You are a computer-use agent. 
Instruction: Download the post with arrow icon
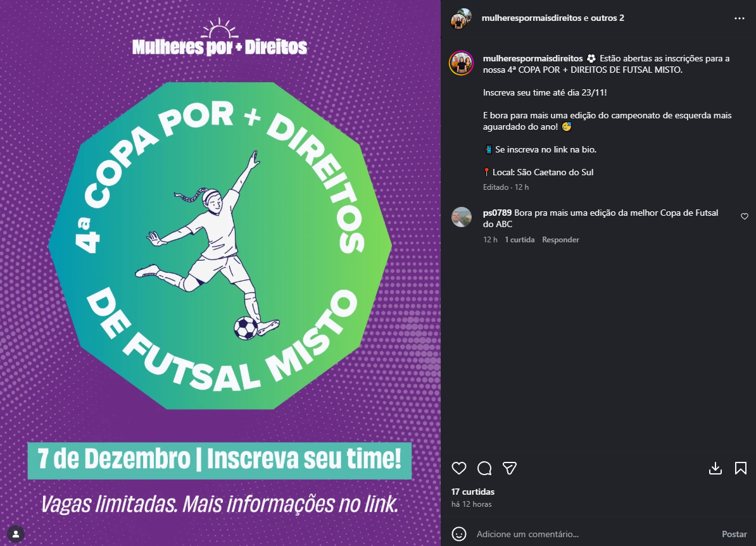(x=715, y=468)
